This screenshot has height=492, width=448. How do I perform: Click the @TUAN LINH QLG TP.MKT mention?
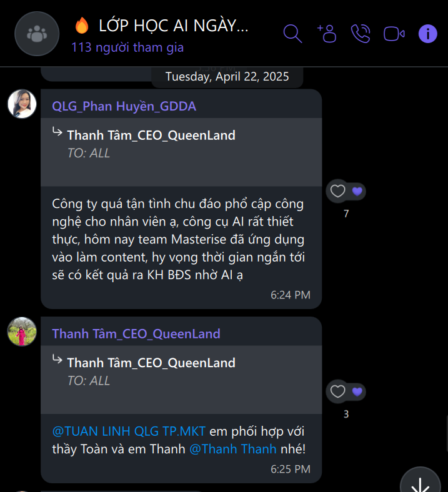tap(129, 431)
